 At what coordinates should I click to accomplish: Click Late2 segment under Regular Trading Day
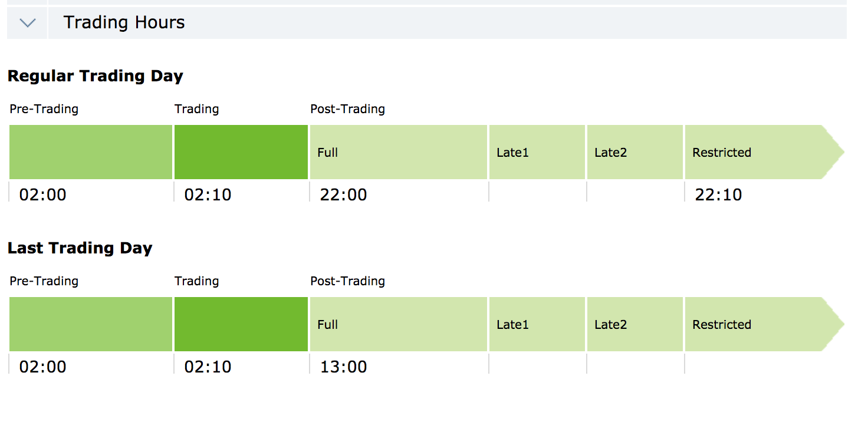click(635, 152)
